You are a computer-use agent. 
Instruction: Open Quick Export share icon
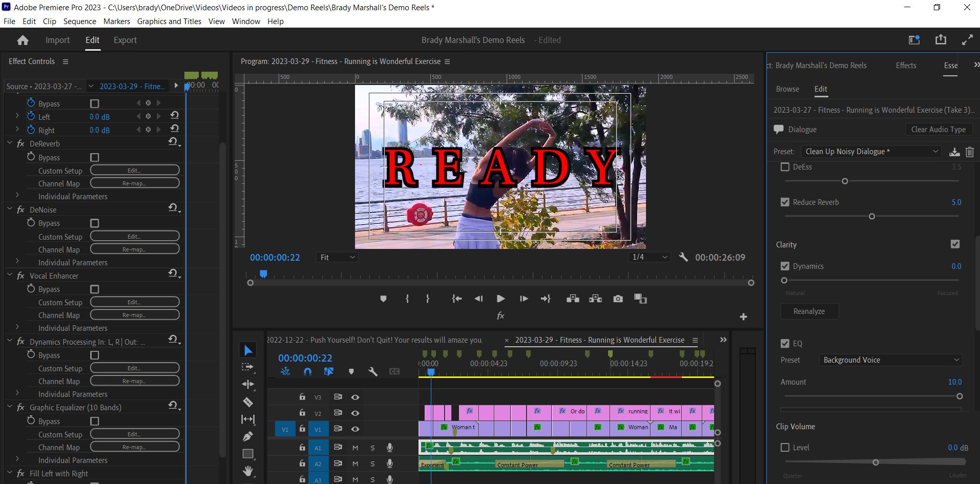(x=941, y=39)
